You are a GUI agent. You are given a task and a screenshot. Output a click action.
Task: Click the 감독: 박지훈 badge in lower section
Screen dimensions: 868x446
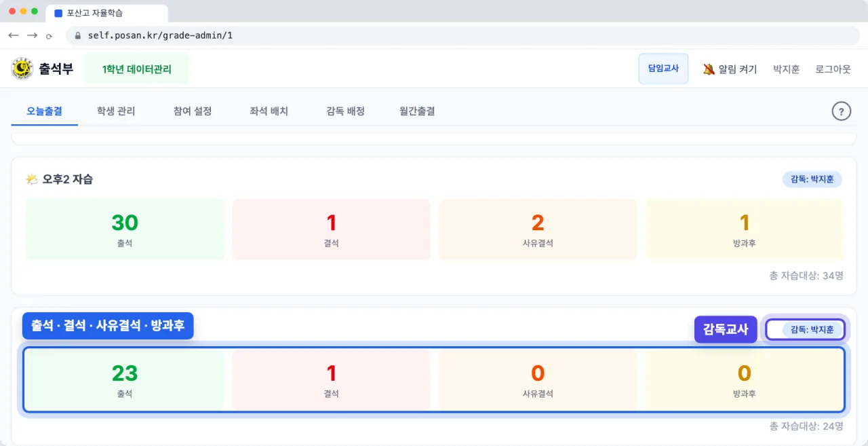(x=812, y=330)
